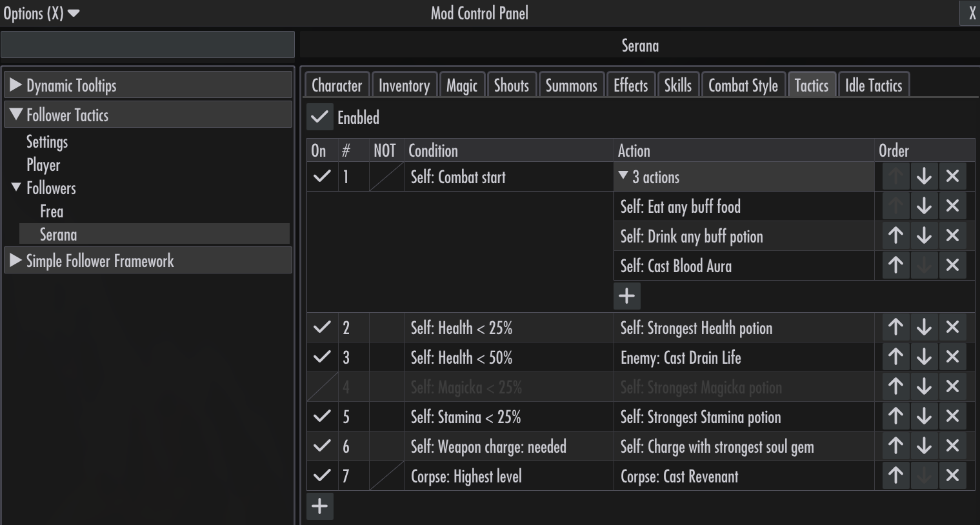This screenshot has height=525, width=980.
Task: Delete the 'Strongest Stamina potion' tactic
Action: click(952, 416)
